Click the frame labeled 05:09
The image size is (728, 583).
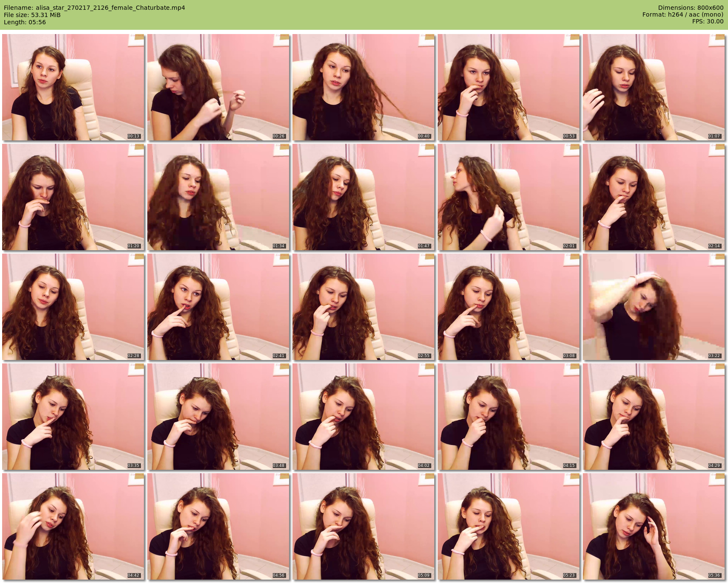tap(364, 526)
